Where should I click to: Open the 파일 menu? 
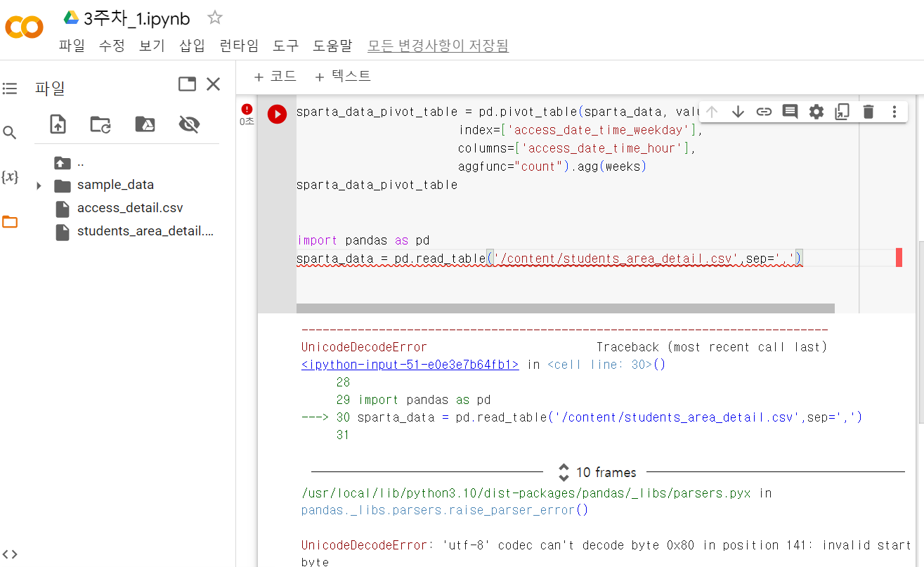tap(72, 46)
